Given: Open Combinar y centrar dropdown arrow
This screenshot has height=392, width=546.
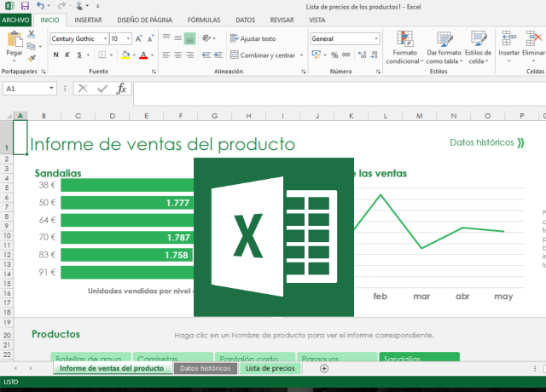Looking at the screenshot, I should pos(301,55).
